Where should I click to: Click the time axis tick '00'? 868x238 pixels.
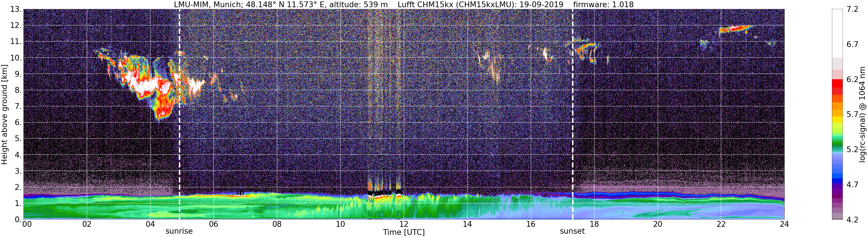[x=27, y=224]
